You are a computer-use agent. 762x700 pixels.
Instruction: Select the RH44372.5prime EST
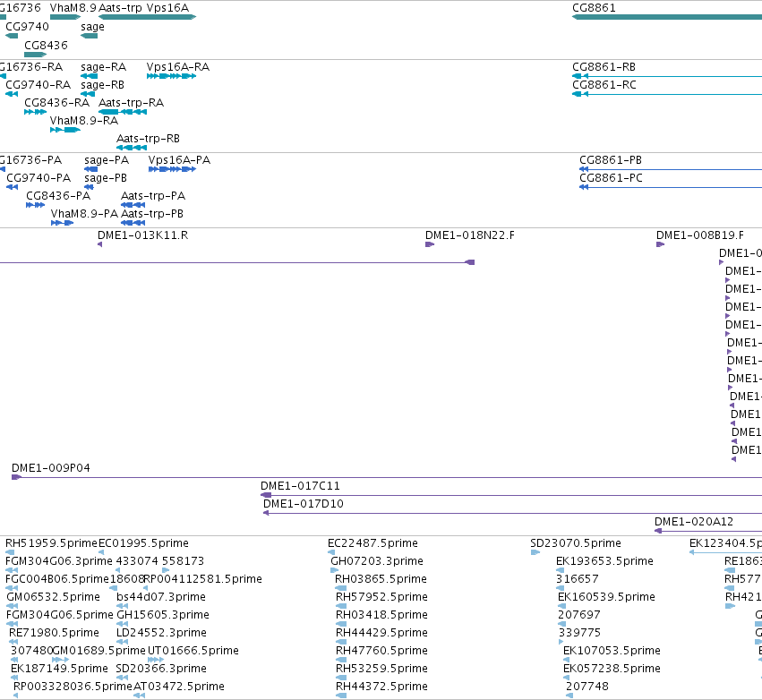pyautogui.click(x=341, y=696)
